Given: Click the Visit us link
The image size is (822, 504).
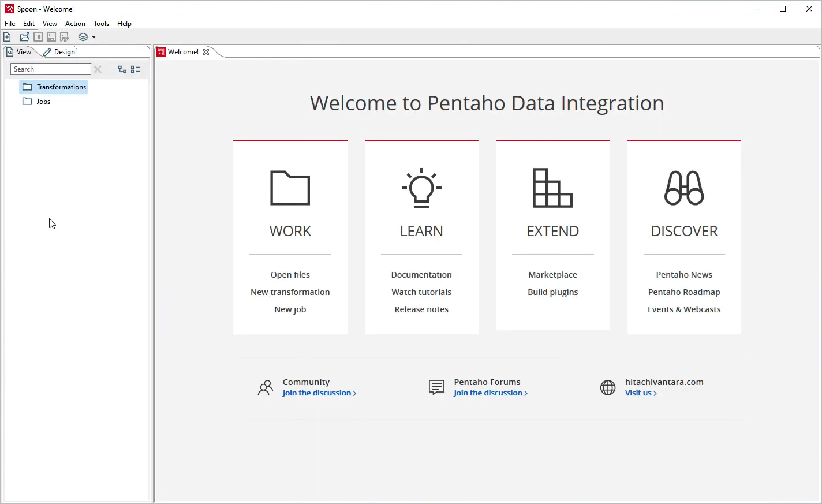Looking at the screenshot, I should click(x=641, y=393).
